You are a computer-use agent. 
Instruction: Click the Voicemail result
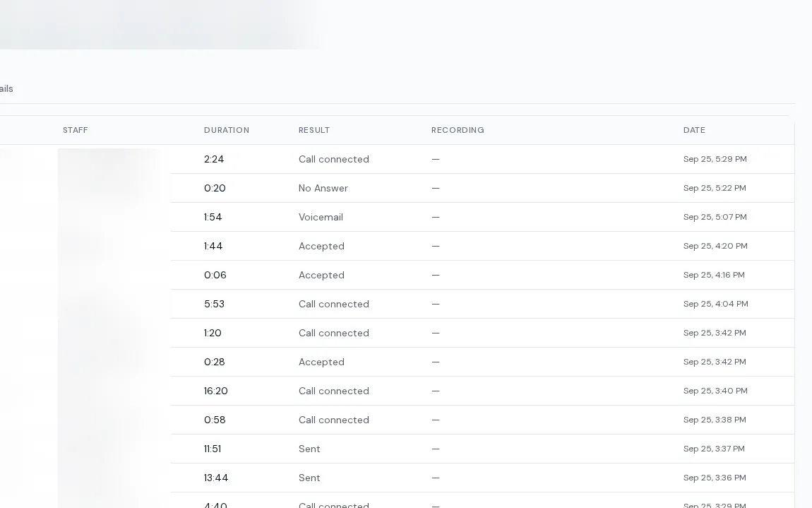coord(321,217)
